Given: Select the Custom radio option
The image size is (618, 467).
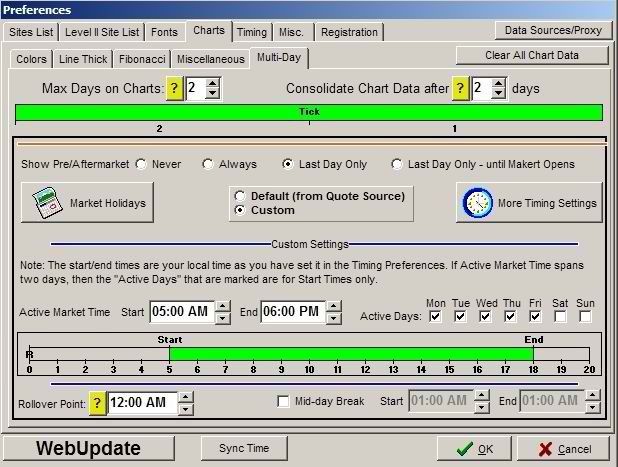Looking at the screenshot, I should pyautogui.click(x=239, y=210).
